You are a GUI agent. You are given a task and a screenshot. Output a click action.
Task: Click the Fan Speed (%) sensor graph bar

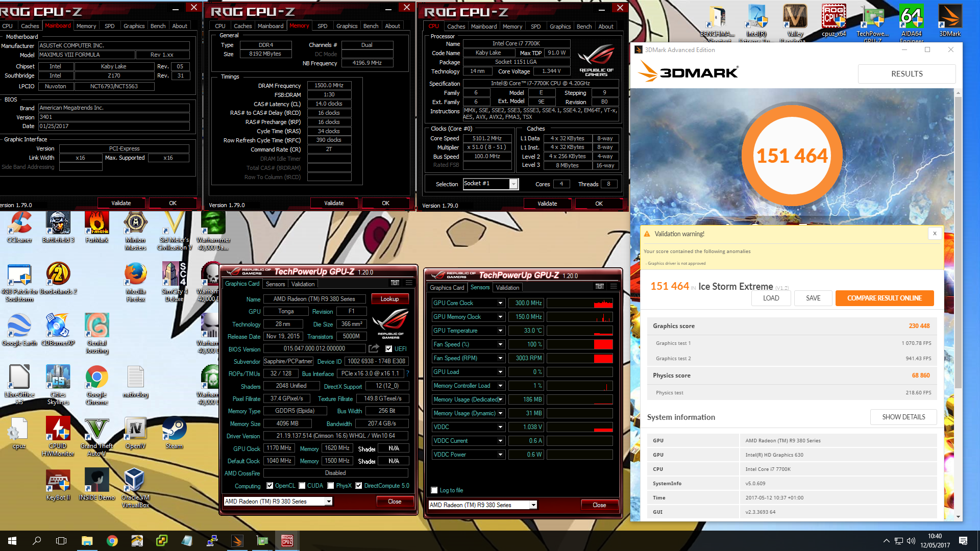click(x=579, y=344)
